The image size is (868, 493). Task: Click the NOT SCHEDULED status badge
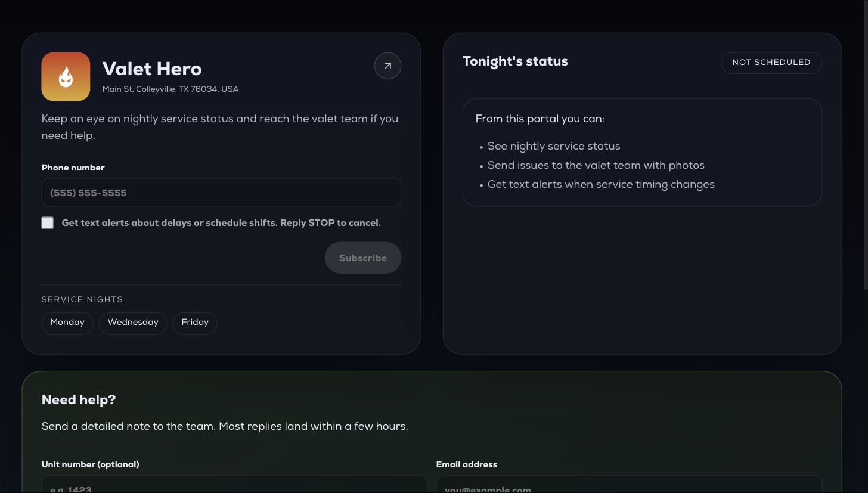tap(771, 63)
